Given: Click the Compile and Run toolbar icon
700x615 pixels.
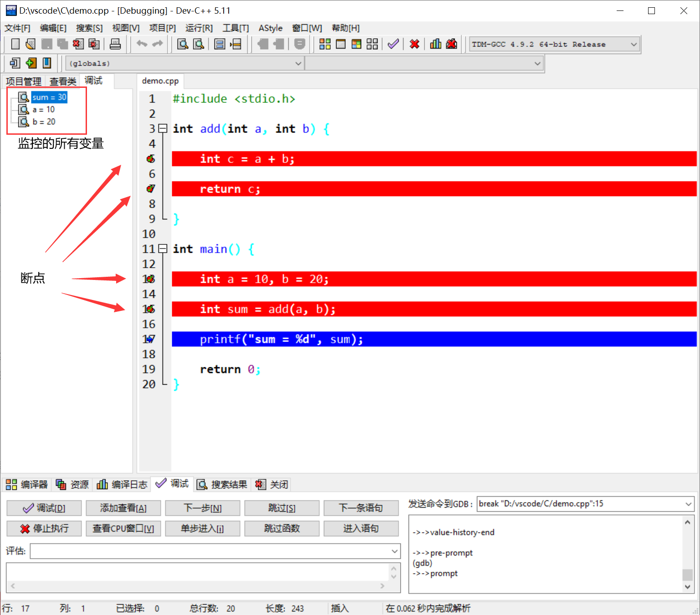Looking at the screenshot, I should (357, 44).
